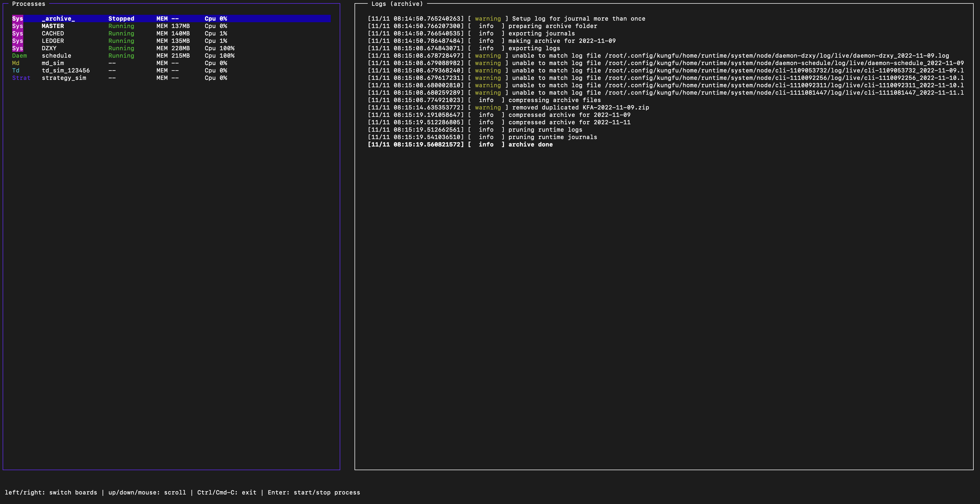The image size is (980, 504).
Task: Click log line 'removed duplicated KFA-2022-11-09.zip'
Action: point(508,108)
